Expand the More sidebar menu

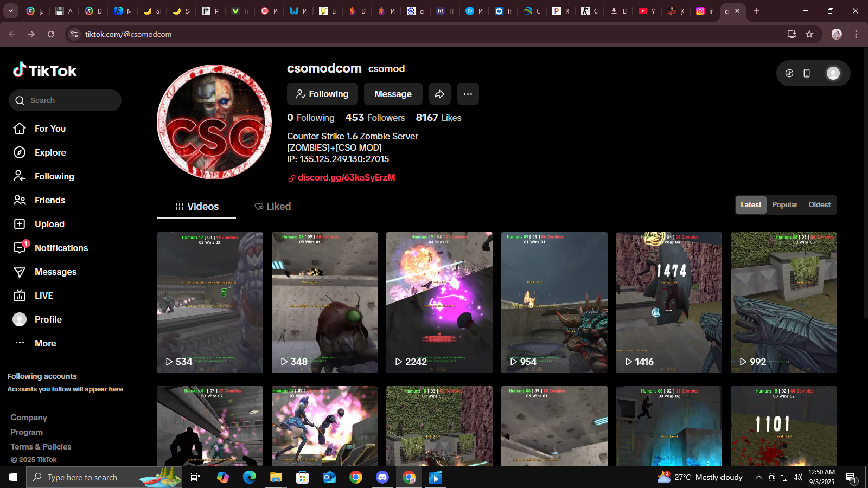(x=45, y=343)
